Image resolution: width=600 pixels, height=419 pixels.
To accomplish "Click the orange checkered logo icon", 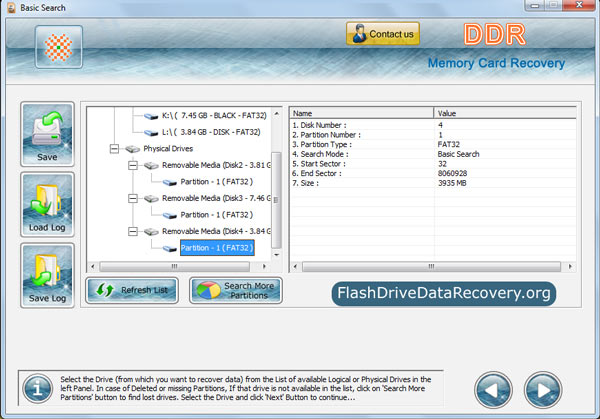I will pyautogui.click(x=59, y=47).
